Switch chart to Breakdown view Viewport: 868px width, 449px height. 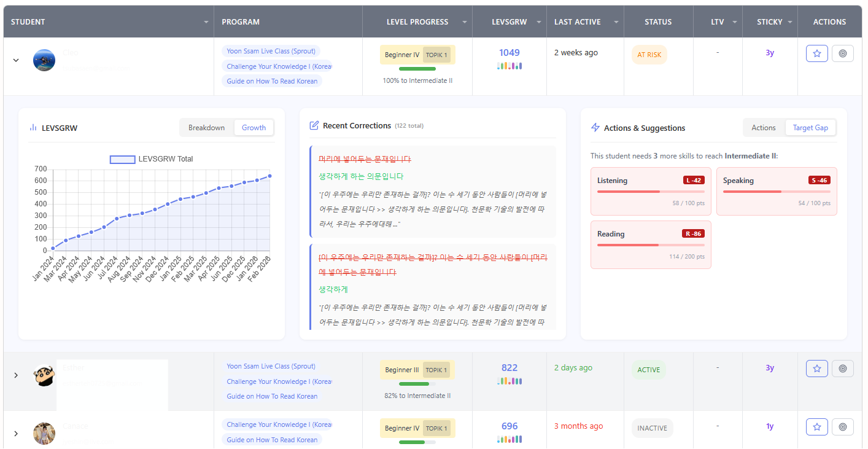point(206,128)
